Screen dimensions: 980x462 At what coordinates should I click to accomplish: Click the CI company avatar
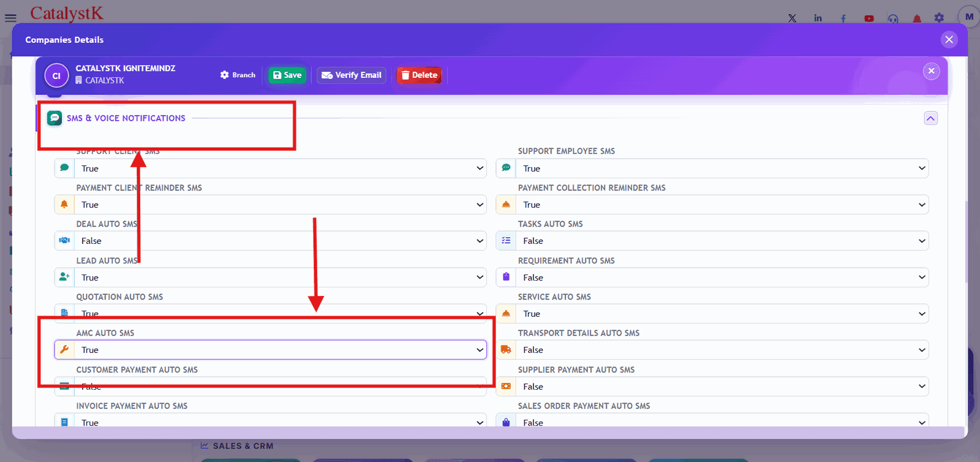56,76
